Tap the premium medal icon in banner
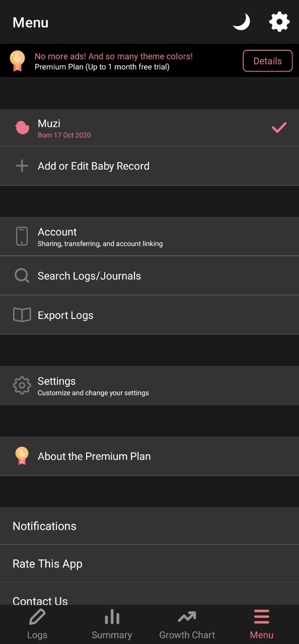Screen dimensions: 299x644 point(18,61)
